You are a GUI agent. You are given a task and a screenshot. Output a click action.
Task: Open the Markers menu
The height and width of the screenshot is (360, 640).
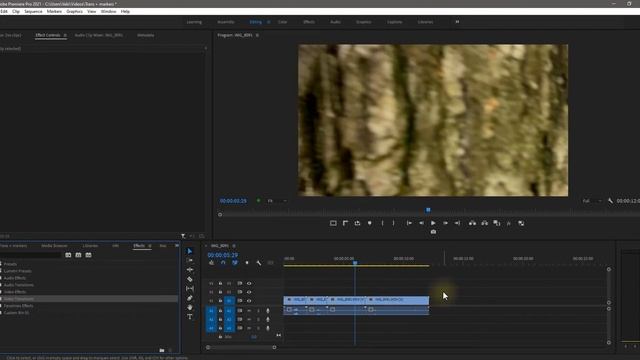[54, 11]
